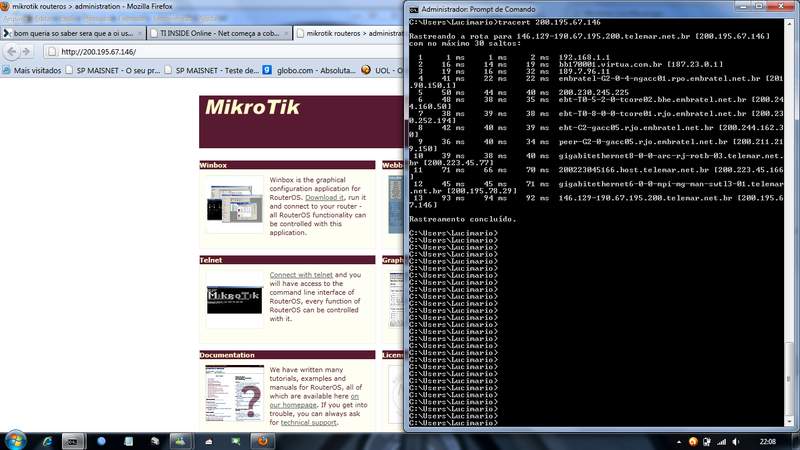This screenshot has height=450, width=800.
Task: Open the UOL bookmark icon
Action: 365,70
